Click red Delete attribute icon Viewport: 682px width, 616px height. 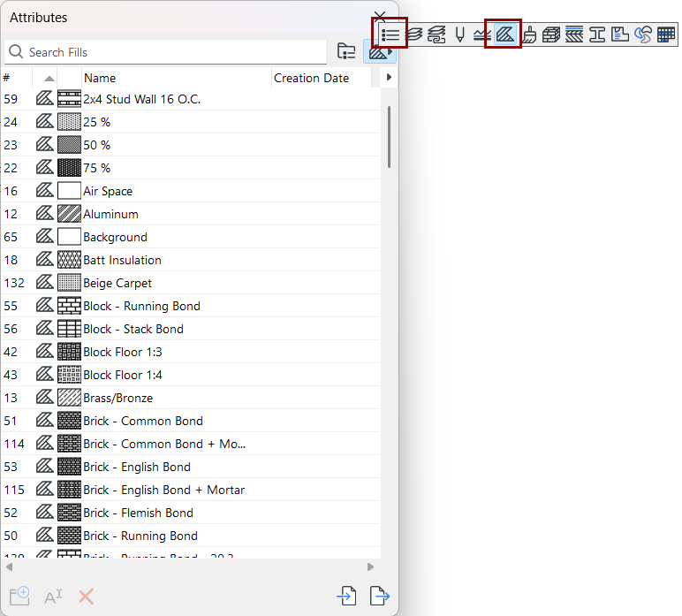tap(86, 597)
